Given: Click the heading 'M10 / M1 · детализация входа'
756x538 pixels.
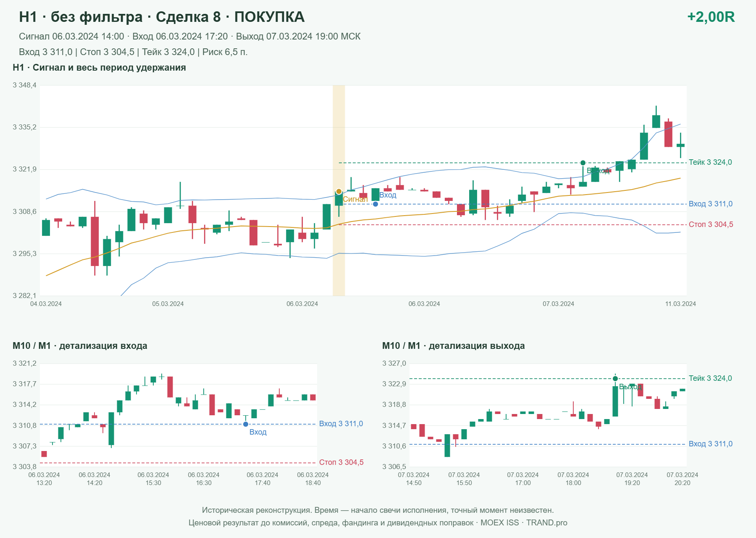Looking at the screenshot, I should coord(80,346).
